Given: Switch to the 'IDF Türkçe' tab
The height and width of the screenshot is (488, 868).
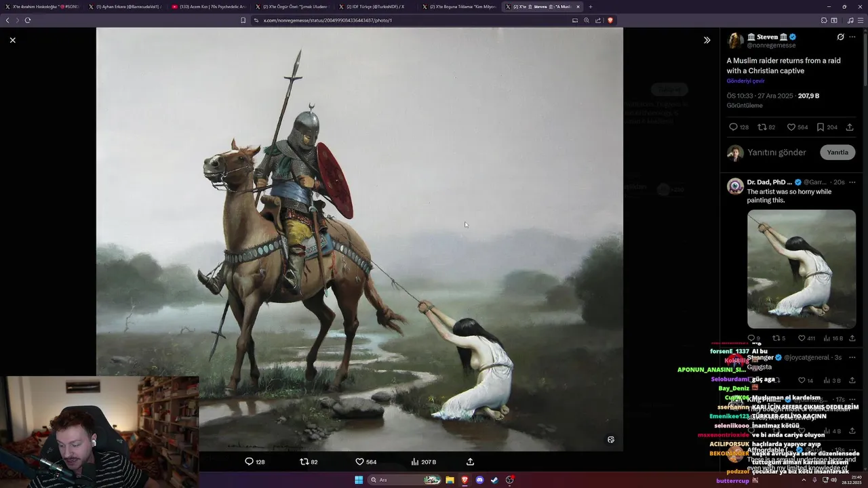Looking at the screenshot, I should [x=375, y=7].
